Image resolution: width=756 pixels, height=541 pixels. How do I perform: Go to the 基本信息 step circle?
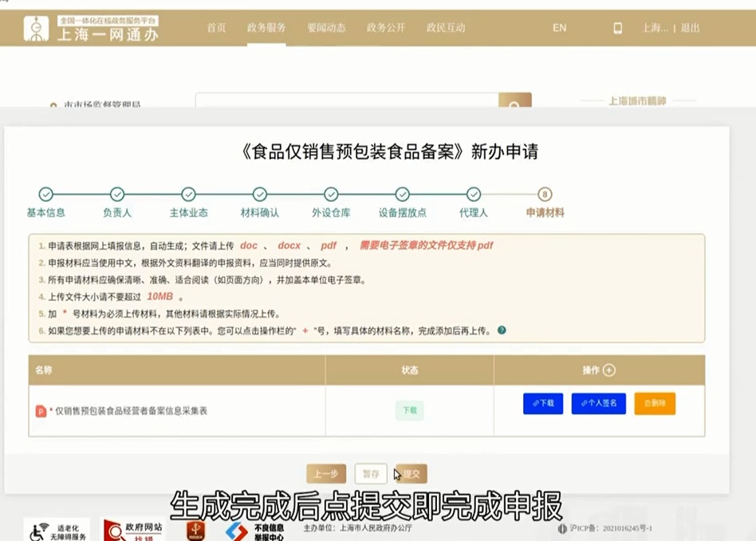click(46, 195)
